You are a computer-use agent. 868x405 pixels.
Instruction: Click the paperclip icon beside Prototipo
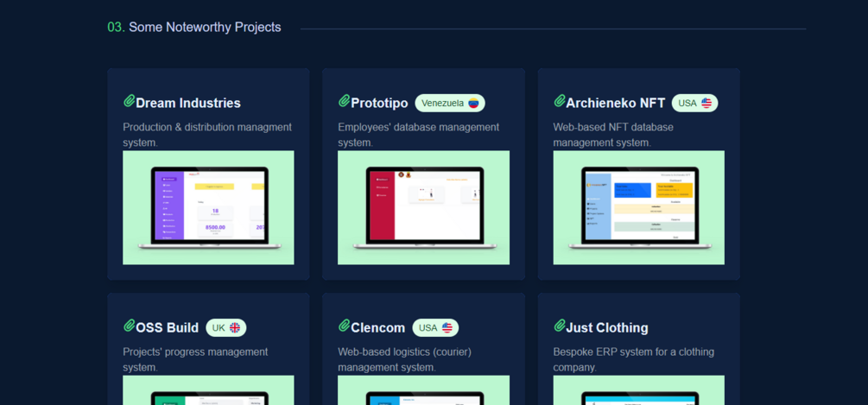pos(345,101)
